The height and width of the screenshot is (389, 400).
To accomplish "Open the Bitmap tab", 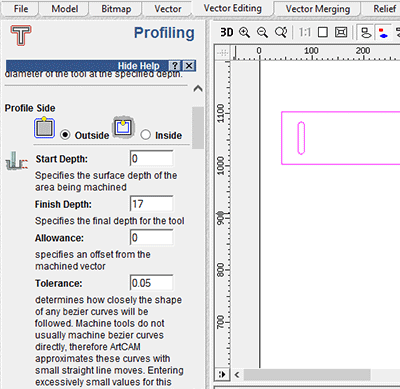I will click(x=116, y=9).
